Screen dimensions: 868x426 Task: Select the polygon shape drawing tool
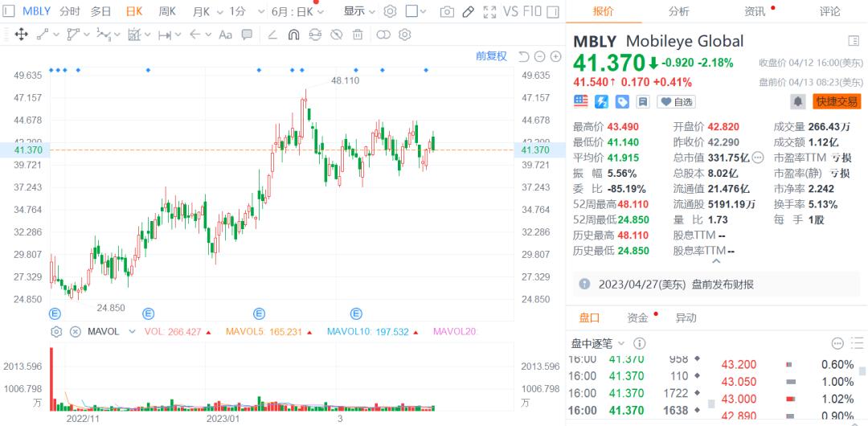(x=73, y=35)
